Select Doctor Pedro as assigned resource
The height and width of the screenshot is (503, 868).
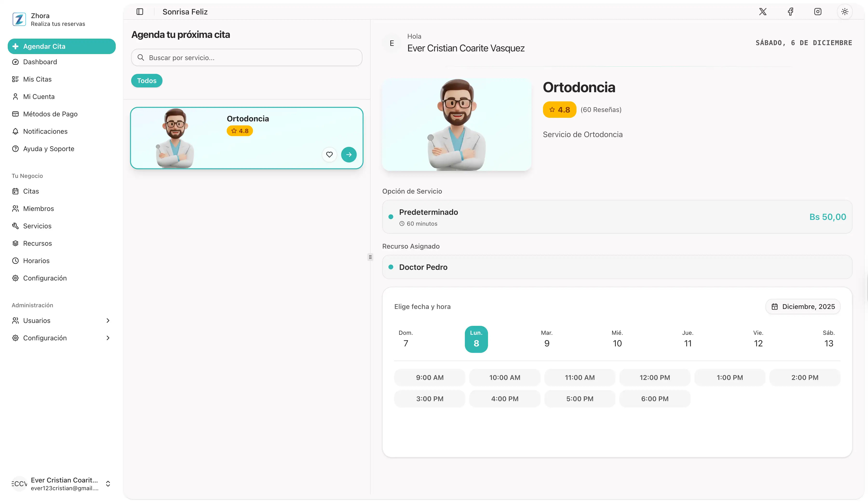617,267
